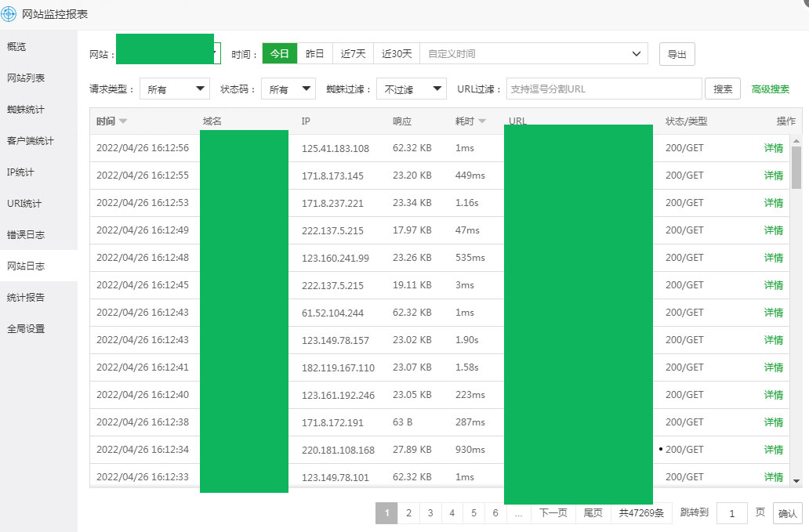Click the 17.97 KB response cell
This screenshot has width=809, height=532.
point(412,230)
